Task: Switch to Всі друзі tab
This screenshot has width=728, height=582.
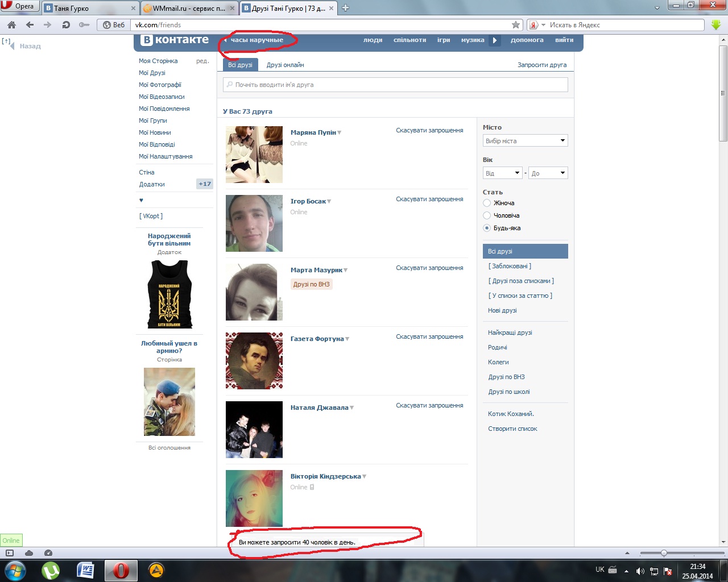Action: (x=240, y=65)
